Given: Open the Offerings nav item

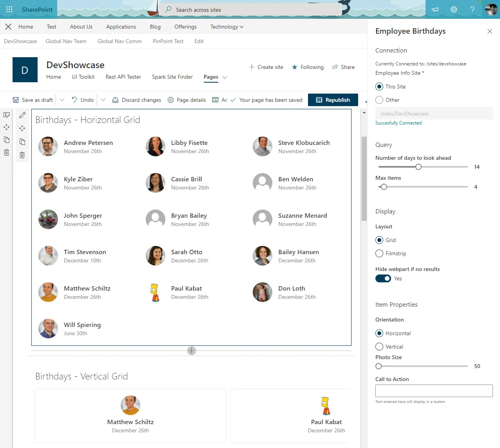Looking at the screenshot, I should coord(185,27).
